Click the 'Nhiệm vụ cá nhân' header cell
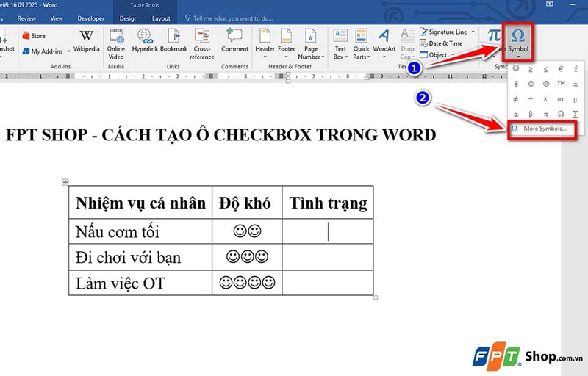Image resolution: width=588 pixels, height=376 pixels. click(x=140, y=203)
